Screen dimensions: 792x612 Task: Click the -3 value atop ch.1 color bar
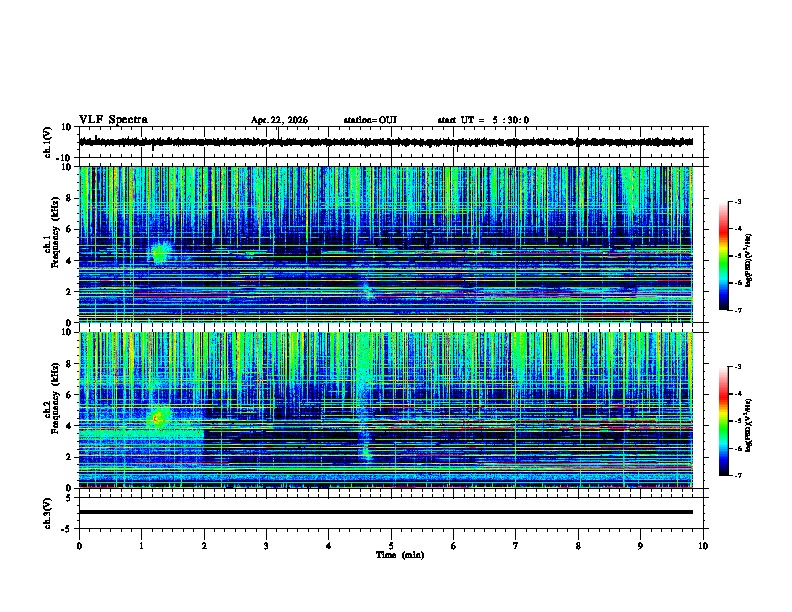(x=737, y=202)
